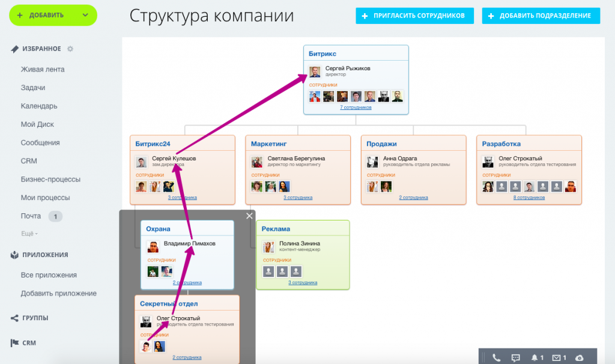The width and height of the screenshot is (615, 364).
Task: Close the dragged department overlay with X
Action: pyautogui.click(x=249, y=216)
